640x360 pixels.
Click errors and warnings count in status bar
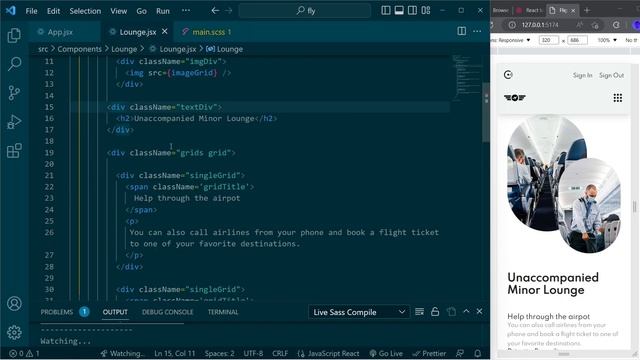(24, 353)
